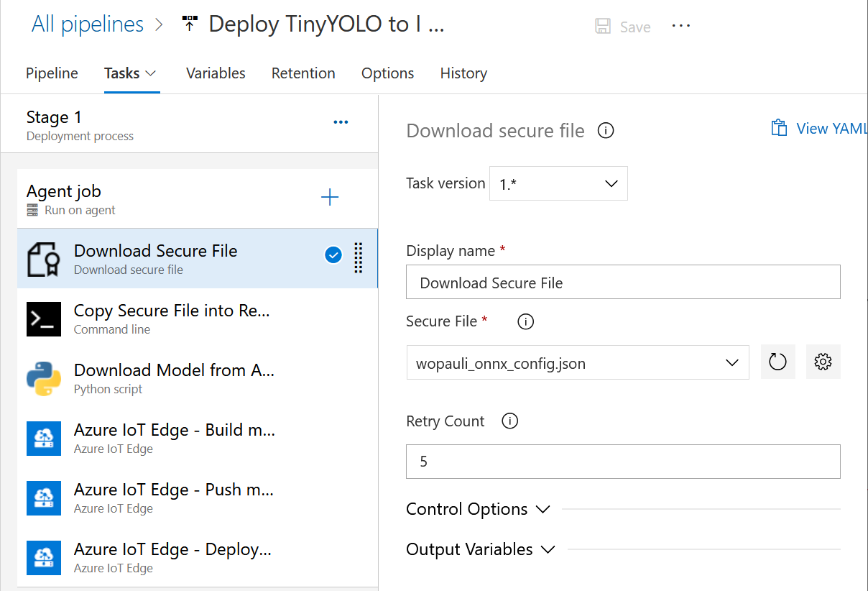Open the Secure File dropdown wopauli_onnx_config.json

[x=578, y=362]
